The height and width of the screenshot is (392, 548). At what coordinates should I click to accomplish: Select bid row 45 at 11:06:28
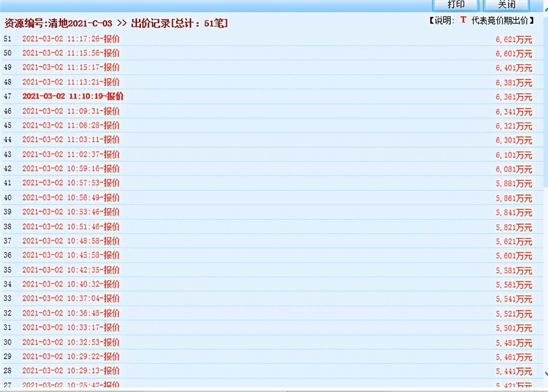pos(273,125)
